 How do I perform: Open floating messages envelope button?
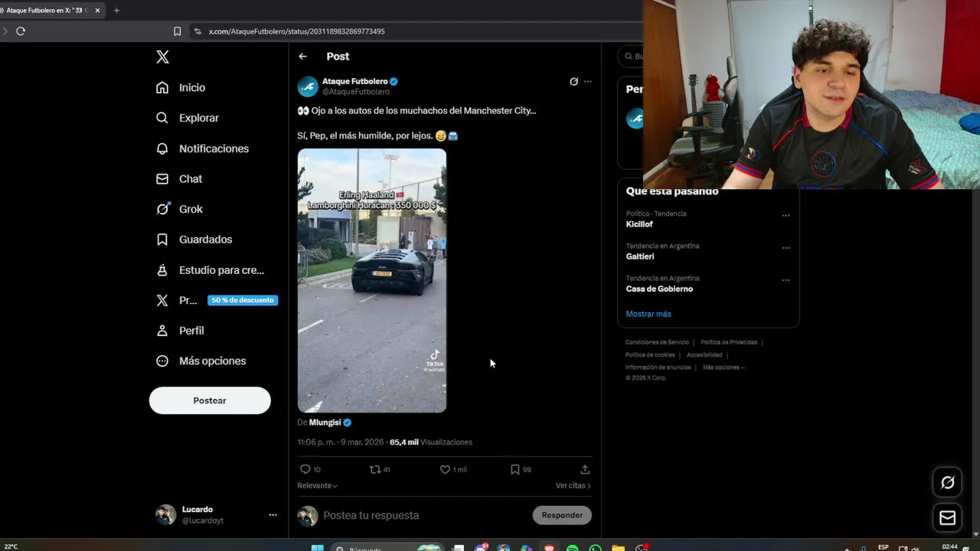coord(948,518)
